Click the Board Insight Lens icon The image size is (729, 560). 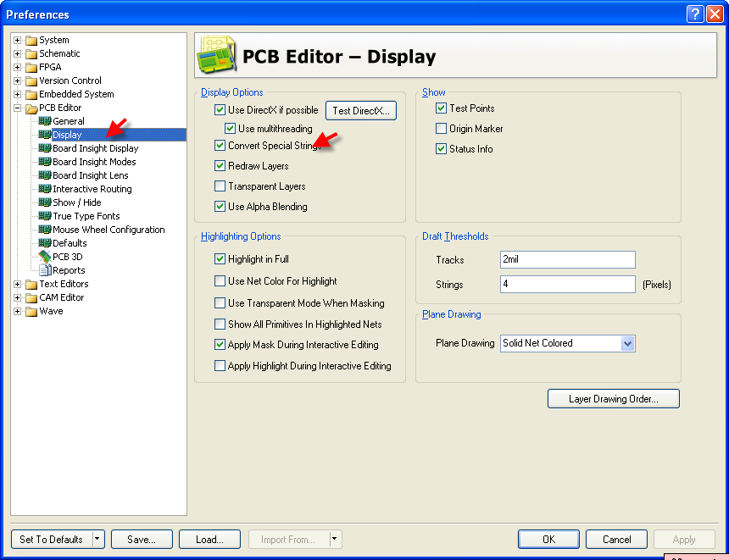pyautogui.click(x=45, y=175)
